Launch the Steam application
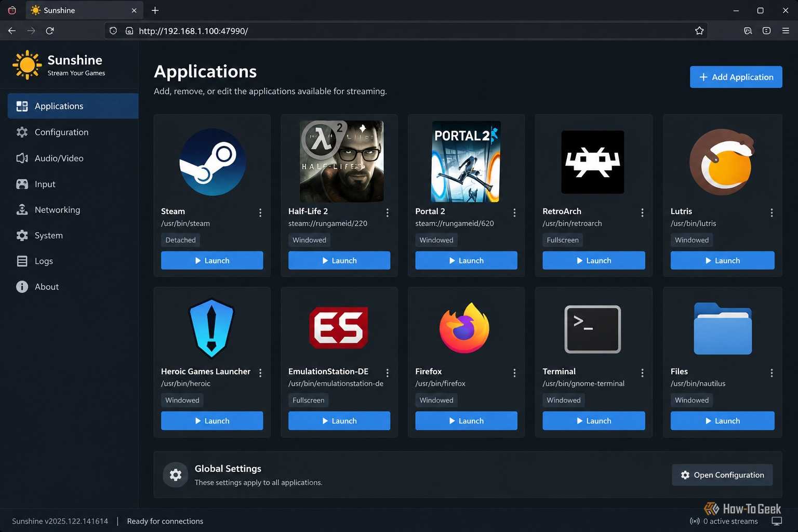This screenshot has width=798, height=532. click(212, 260)
